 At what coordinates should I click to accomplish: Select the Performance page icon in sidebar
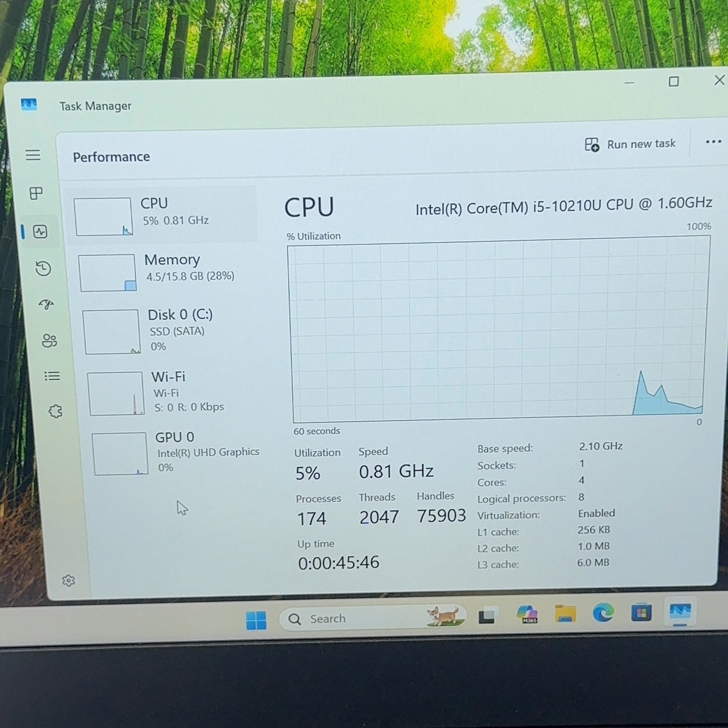pos(40,232)
